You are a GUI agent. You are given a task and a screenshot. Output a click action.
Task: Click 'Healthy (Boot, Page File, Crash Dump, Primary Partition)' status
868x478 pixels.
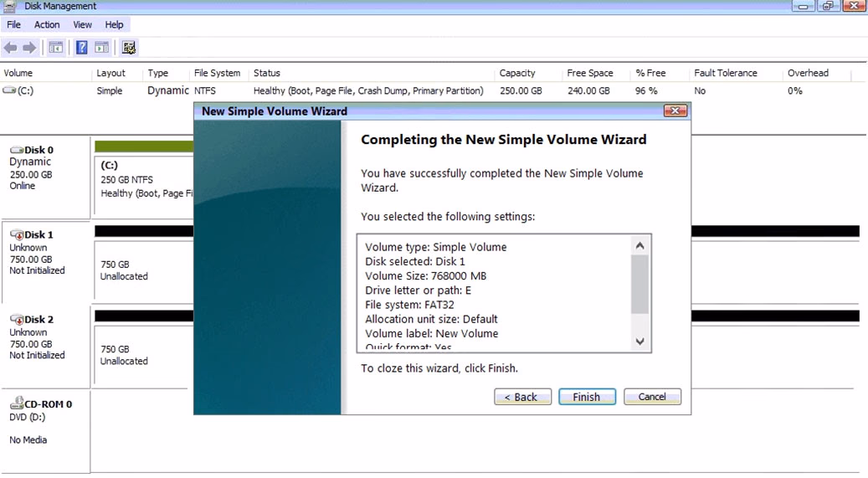[x=368, y=91]
